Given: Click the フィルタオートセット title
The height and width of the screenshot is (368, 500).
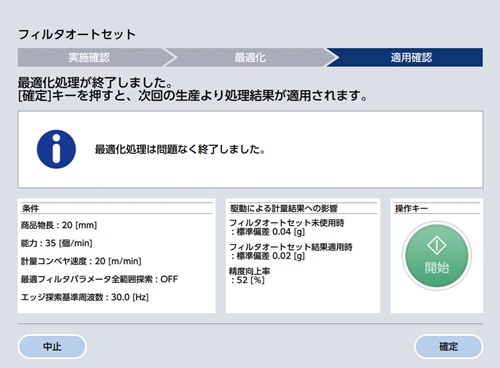Looking at the screenshot, I should [77, 34].
